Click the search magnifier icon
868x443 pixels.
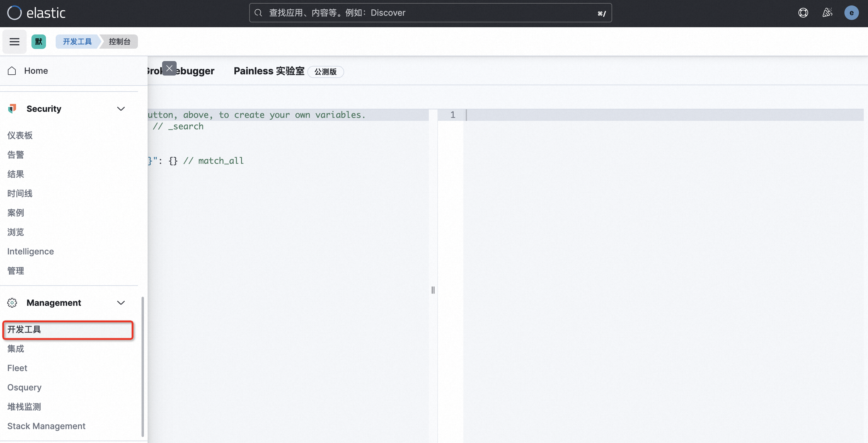pyautogui.click(x=259, y=13)
